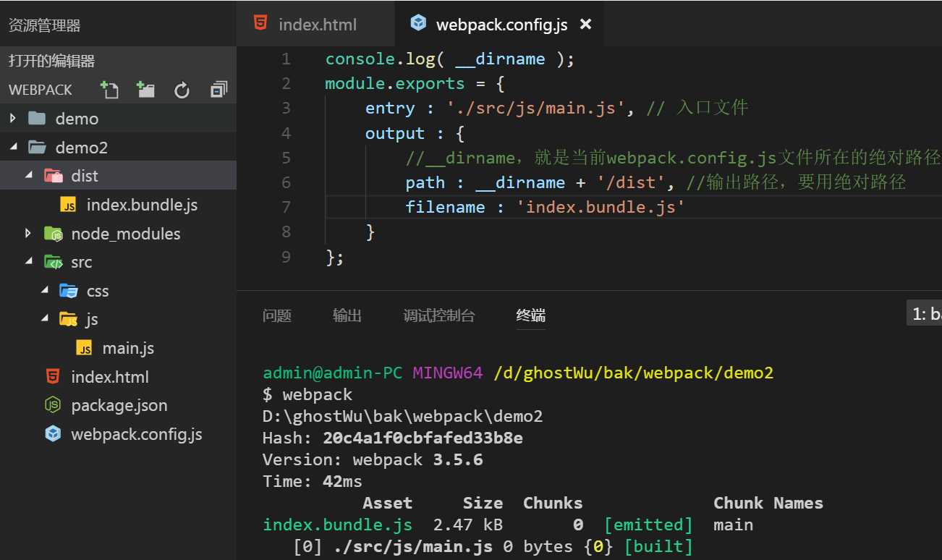Viewport: 942px width, 560px height.
Task: Click '[emitted]' in terminal output
Action: coord(648,525)
